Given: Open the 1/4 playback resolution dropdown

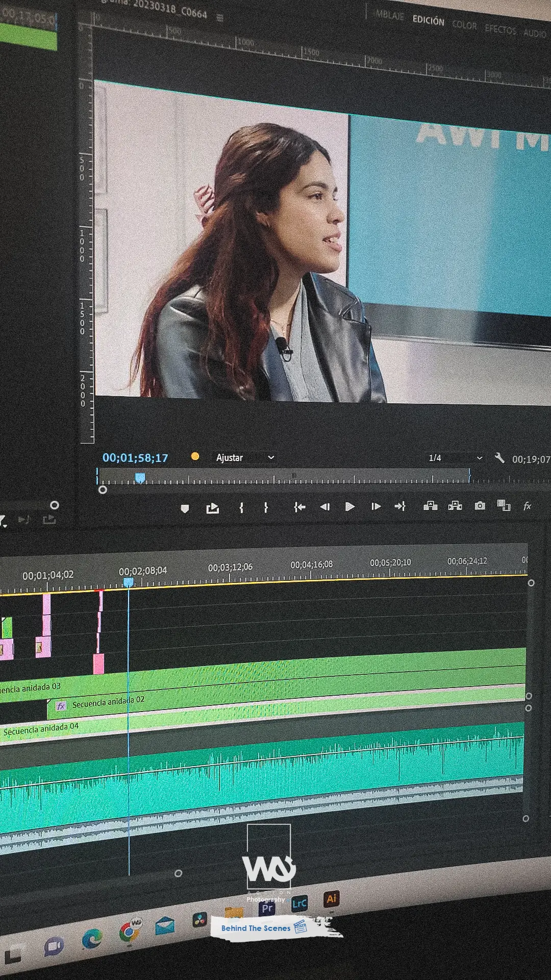Looking at the screenshot, I should [455, 458].
